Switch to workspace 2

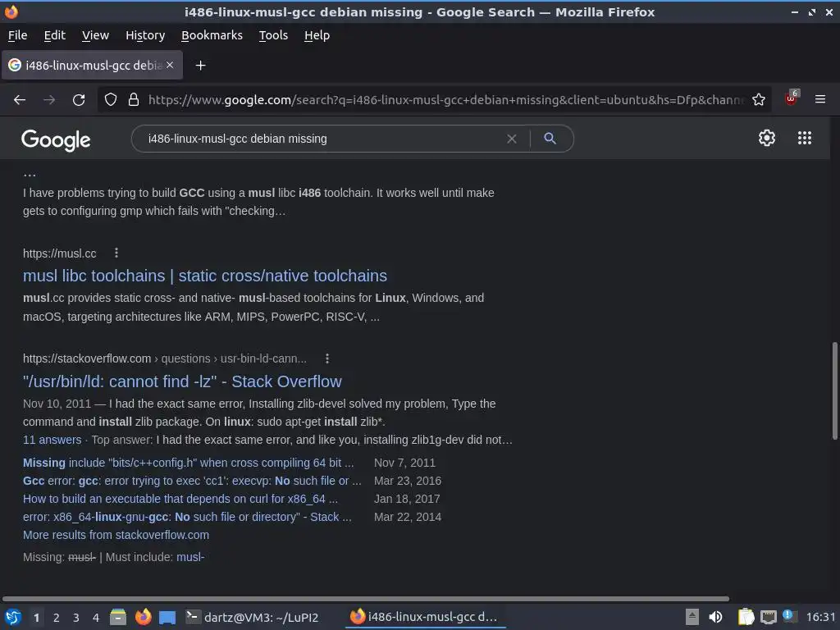(x=57, y=618)
